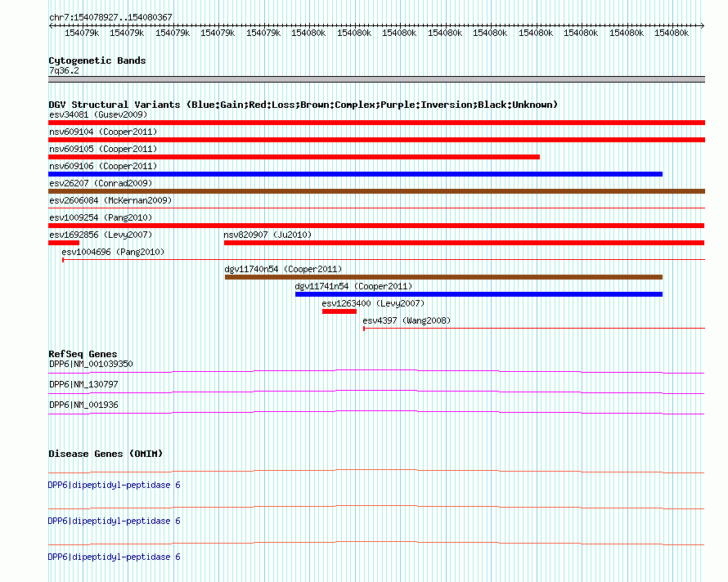The image size is (728, 582).
Task: Click the esv1009254 (Pang2010) red bar
Action: click(x=376, y=226)
